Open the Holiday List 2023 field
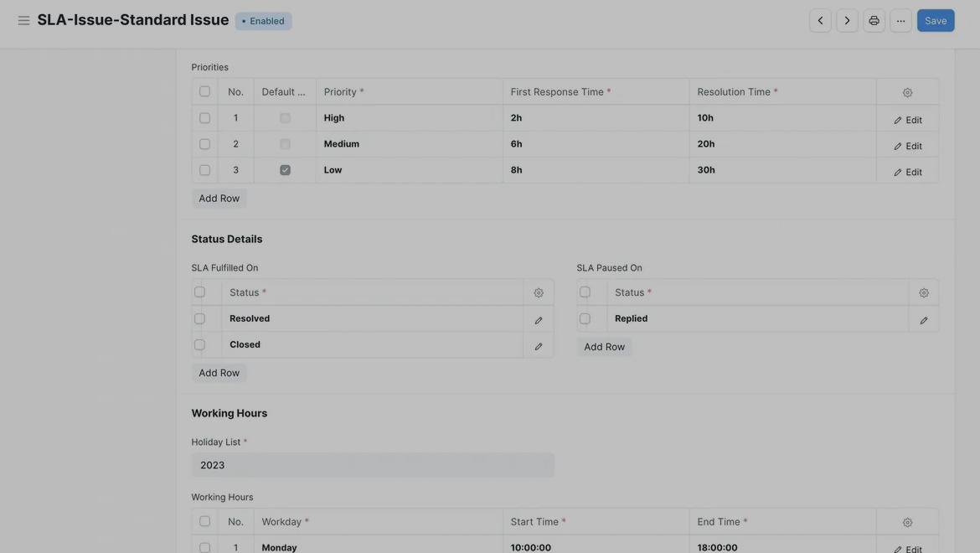This screenshot has height=553, width=980. tap(372, 465)
